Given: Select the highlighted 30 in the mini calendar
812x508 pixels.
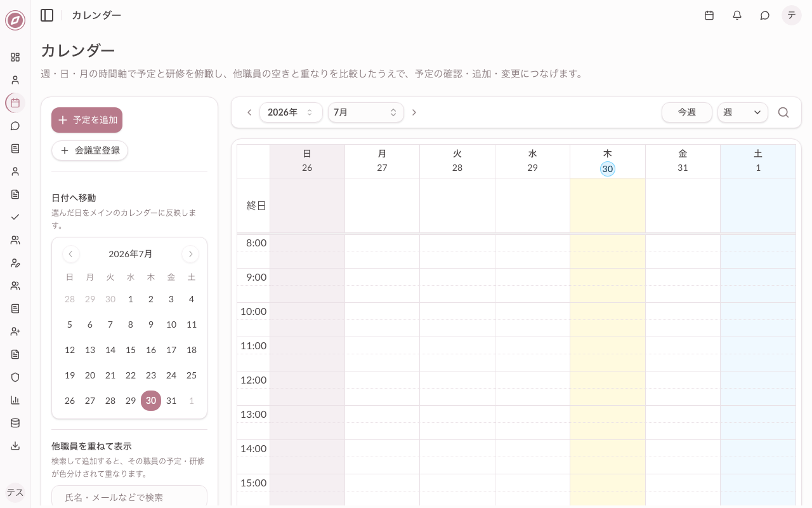Looking at the screenshot, I should 151,401.
